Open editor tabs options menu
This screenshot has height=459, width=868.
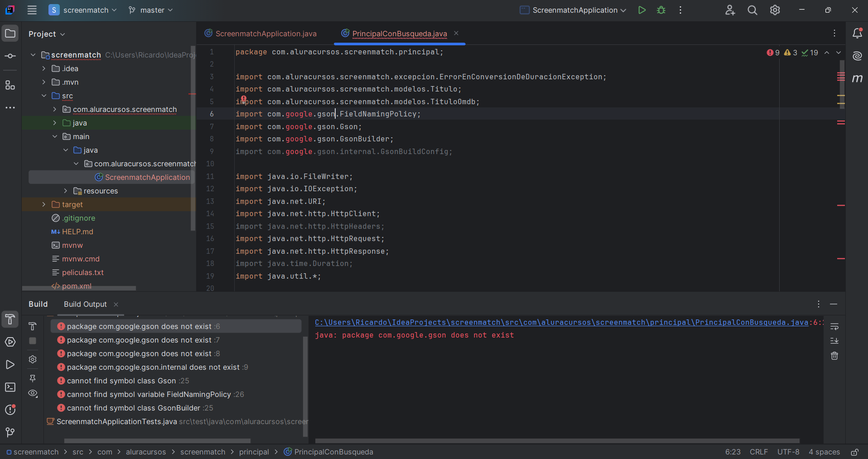click(834, 33)
